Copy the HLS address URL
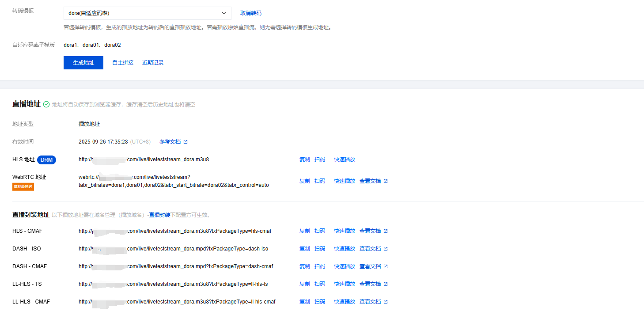644x315 pixels. click(304, 159)
